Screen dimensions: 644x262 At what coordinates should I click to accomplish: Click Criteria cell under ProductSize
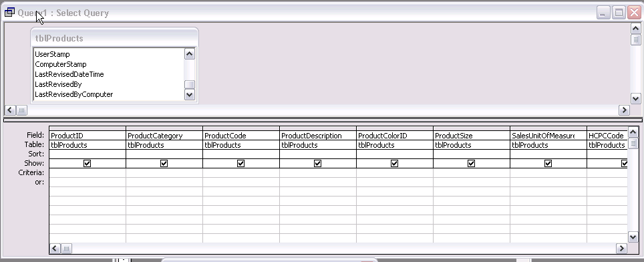[x=472, y=173]
